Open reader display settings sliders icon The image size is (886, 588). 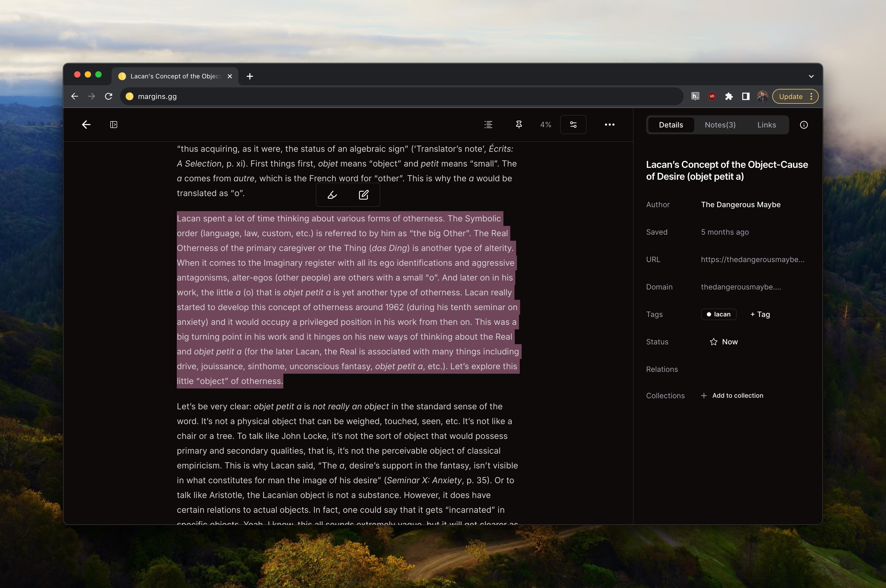tap(573, 125)
